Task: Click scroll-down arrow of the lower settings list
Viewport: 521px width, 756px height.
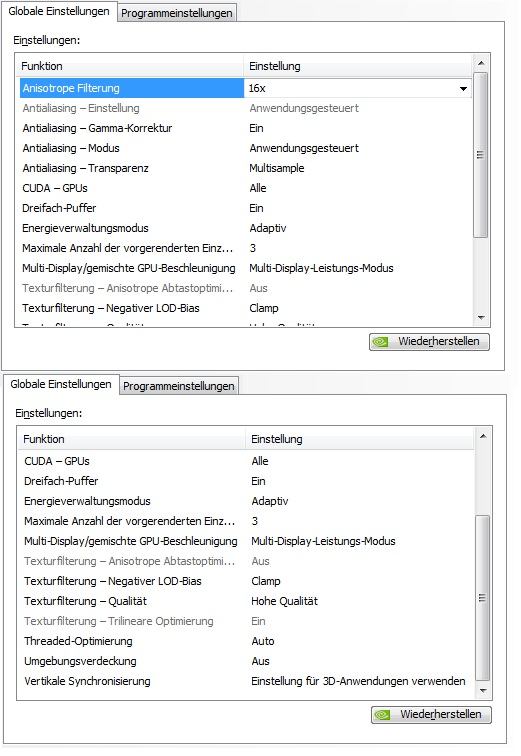Action: (482, 691)
